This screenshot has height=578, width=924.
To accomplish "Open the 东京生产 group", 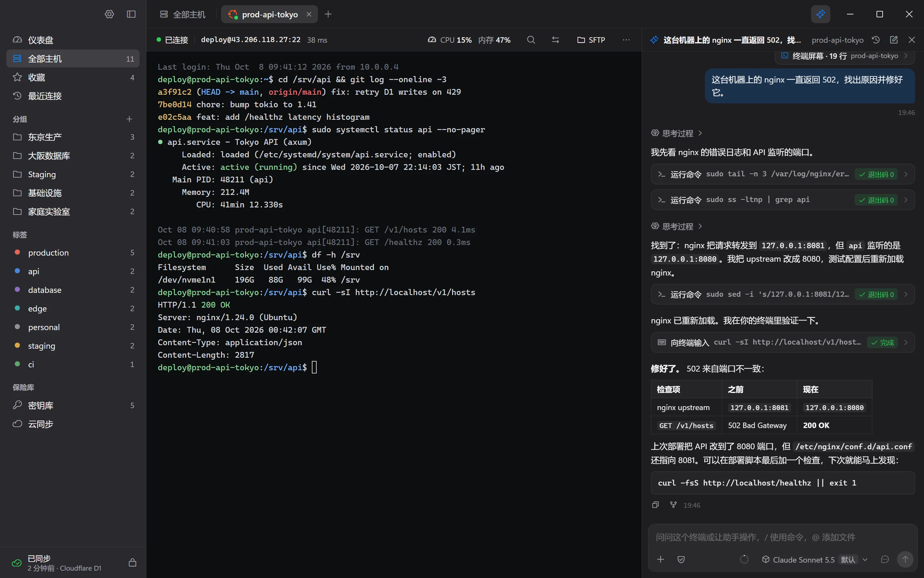I will [73, 136].
